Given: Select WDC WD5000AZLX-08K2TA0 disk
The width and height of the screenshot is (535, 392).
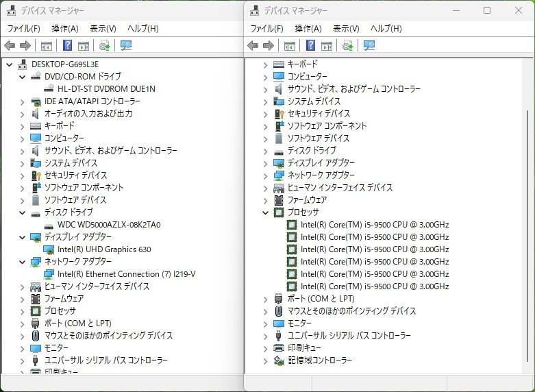Looking at the screenshot, I should coord(109,225).
